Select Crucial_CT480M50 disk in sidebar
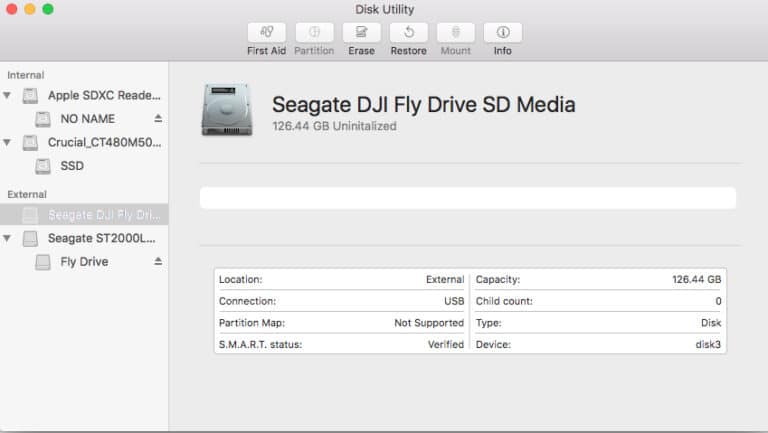This screenshot has width=768, height=433. click(x=84, y=142)
